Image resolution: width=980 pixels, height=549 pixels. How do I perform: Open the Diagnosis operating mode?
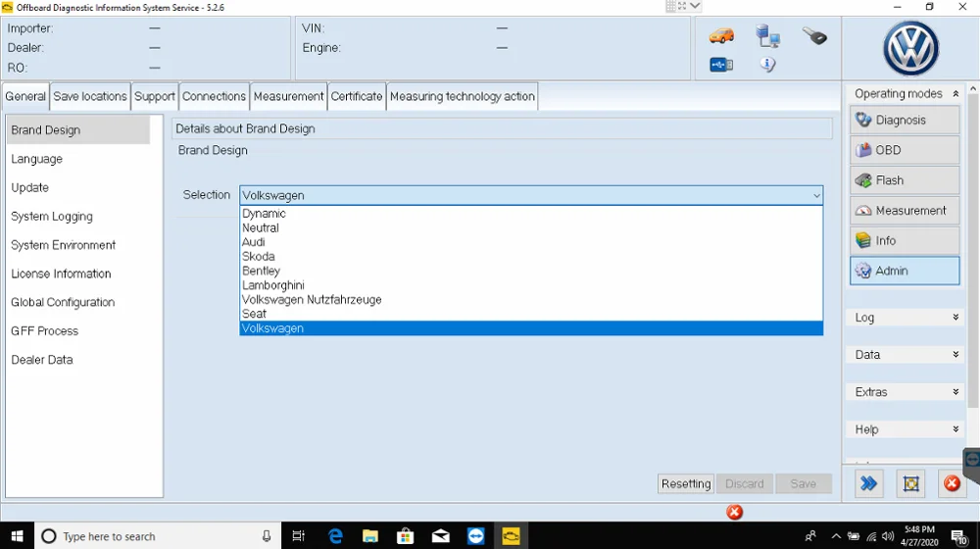click(x=904, y=120)
